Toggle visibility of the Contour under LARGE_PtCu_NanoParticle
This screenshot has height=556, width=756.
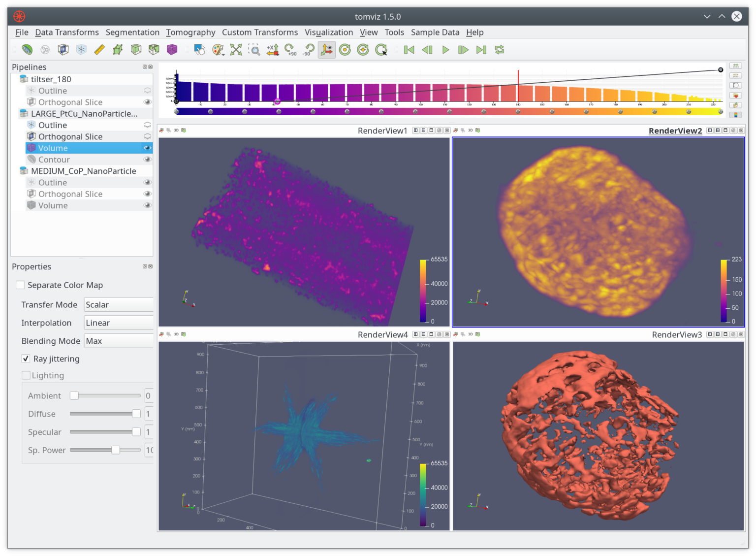(147, 159)
